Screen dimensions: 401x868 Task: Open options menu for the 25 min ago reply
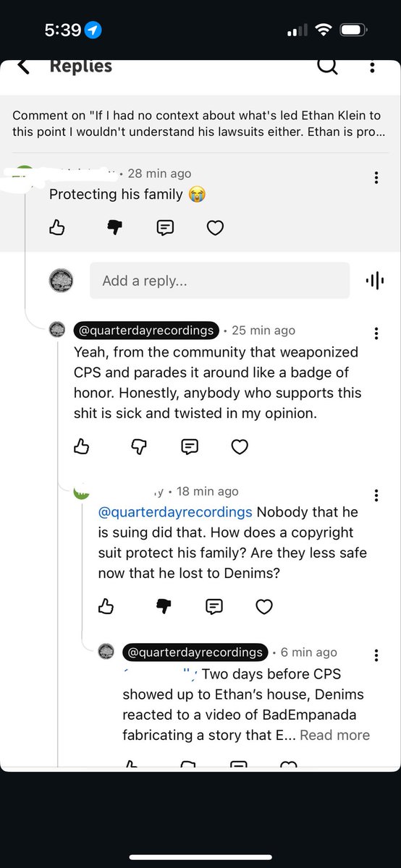click(376, 333)
